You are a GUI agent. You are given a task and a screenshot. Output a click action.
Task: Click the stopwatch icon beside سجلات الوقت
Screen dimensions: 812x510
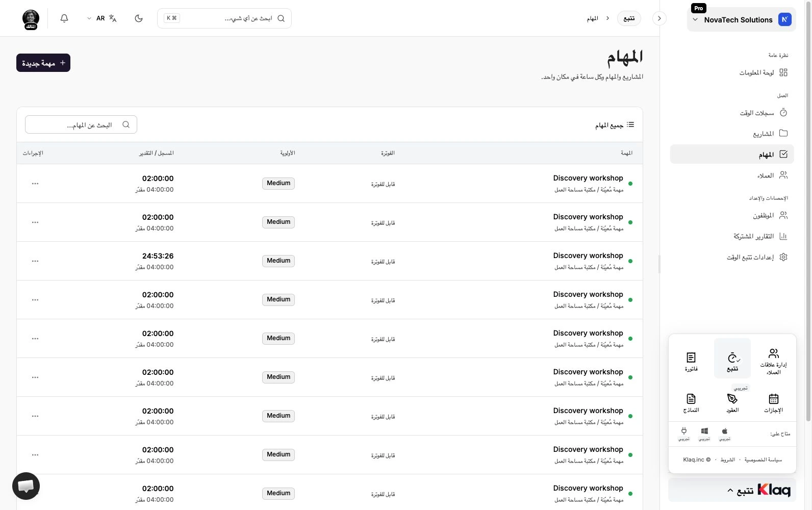point(783,113)
